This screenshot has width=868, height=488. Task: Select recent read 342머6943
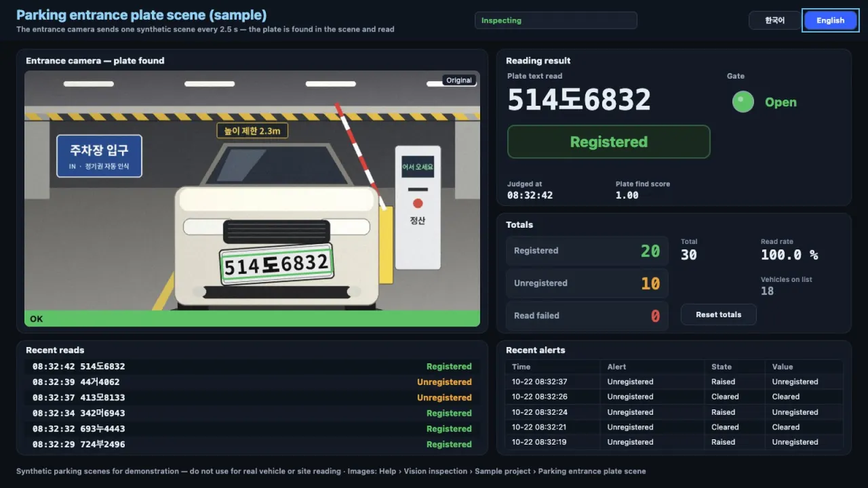252,413
